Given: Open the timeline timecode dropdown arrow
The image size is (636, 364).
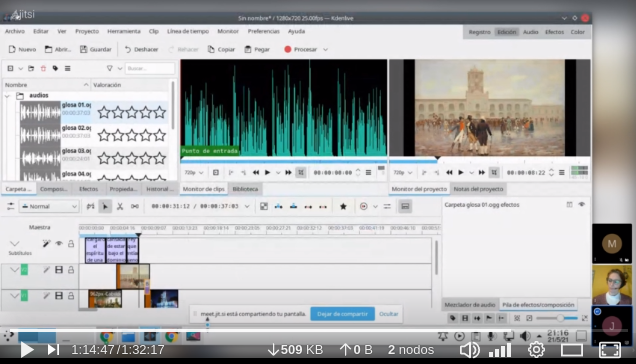Looking at the screenshot, I should click(x=247, y=207).
